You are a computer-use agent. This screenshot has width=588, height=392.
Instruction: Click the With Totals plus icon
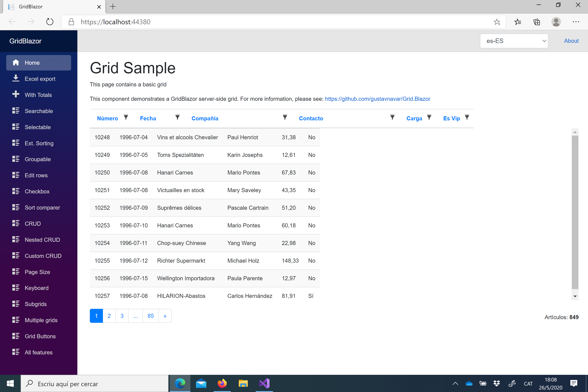point(16,95)
